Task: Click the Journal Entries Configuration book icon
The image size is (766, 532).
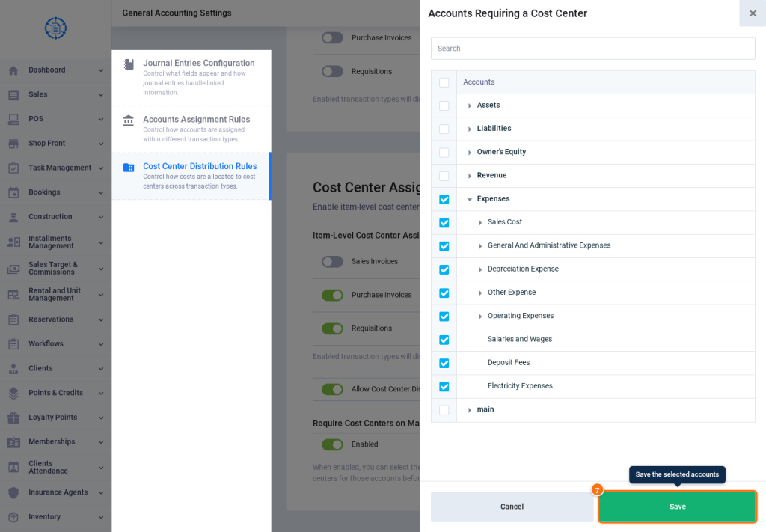Action: tap(129, 64)
